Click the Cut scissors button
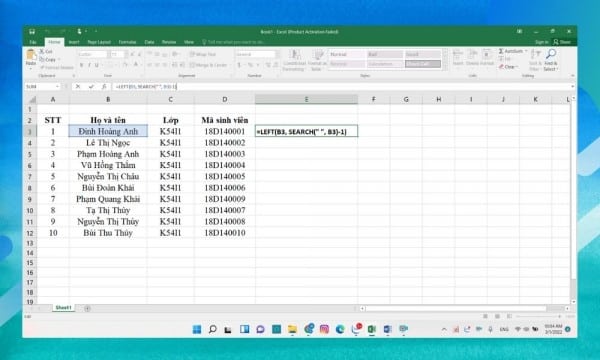Screen dimensions: 600x360 click(46, 51)
